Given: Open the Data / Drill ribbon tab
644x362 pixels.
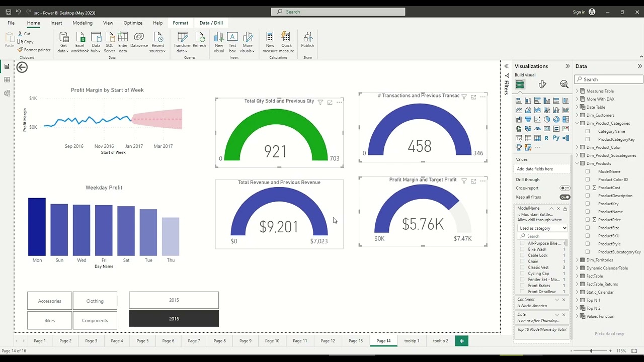Looking at the screenshot, I should click(211, 23).
